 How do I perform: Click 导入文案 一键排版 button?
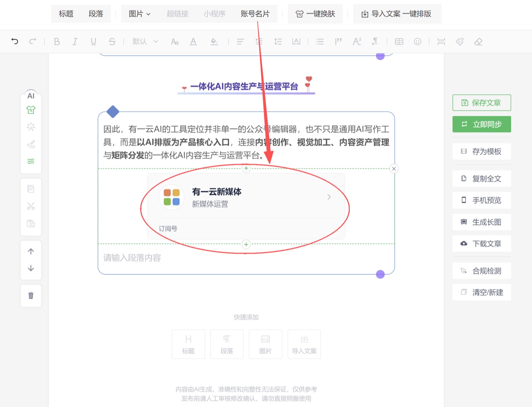pos(397,14)
